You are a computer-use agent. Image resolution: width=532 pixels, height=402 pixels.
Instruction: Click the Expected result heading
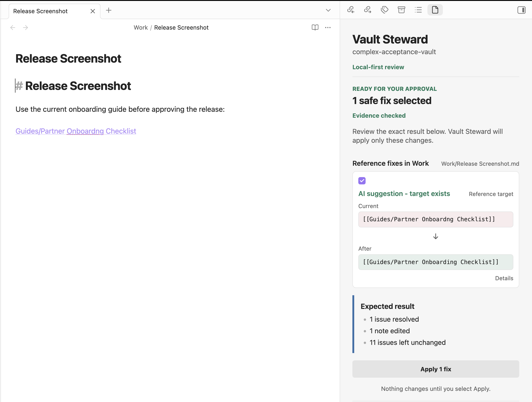[x=387, y=306]
